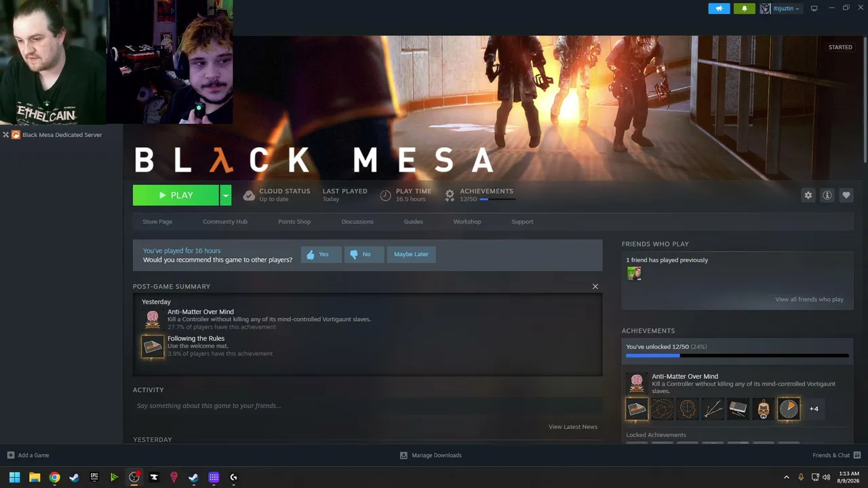Open Friends & Chat
This screenshot has width=868, height=488.
[837, 455]
